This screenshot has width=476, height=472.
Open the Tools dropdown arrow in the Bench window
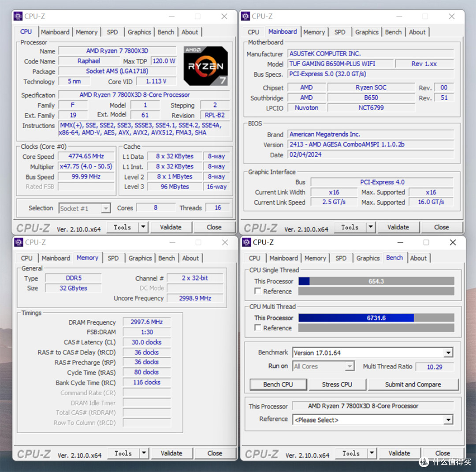coord(372,453)
